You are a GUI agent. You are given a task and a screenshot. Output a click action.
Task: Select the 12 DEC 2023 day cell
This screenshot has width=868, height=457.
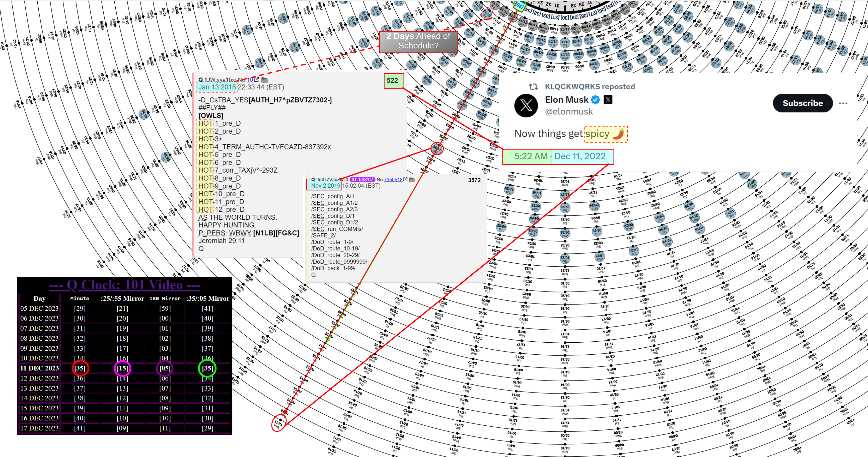[39, 378]
